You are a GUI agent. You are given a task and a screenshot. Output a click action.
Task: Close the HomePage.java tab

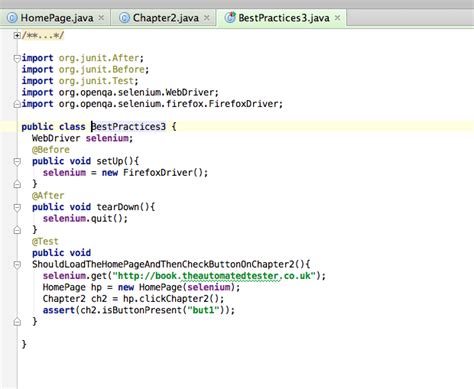tap(101, 18)
